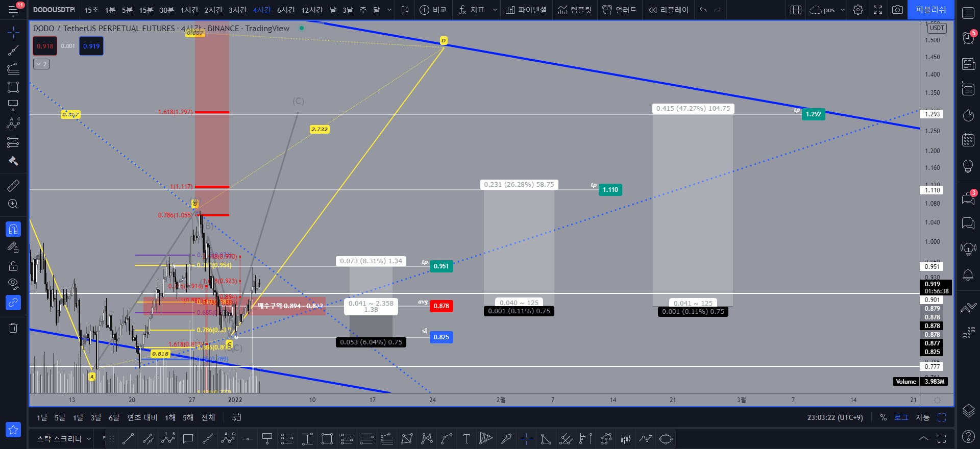Open the Indicators (지표) button
The width and height of the screenshot is (980, 449).
pyautogui.click(x=472, y=10)
